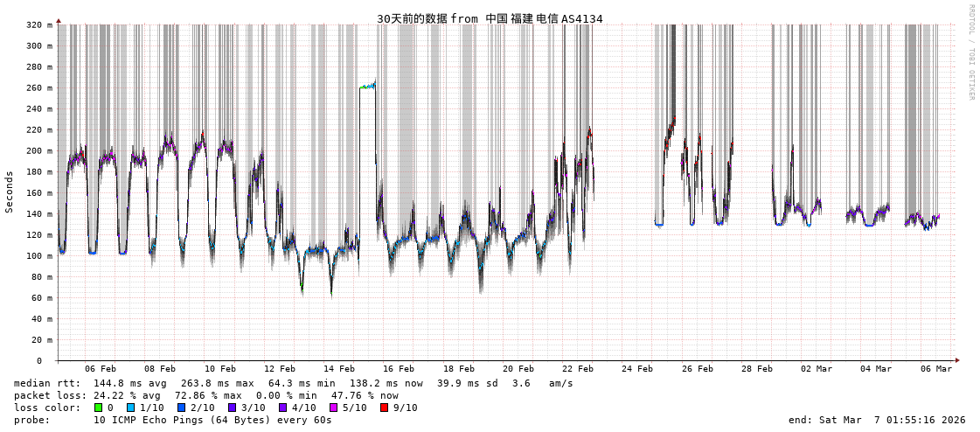Click the end timestamp Sat Mar 7 text
The width and height of the screenshot is (980, 432).
877,420
